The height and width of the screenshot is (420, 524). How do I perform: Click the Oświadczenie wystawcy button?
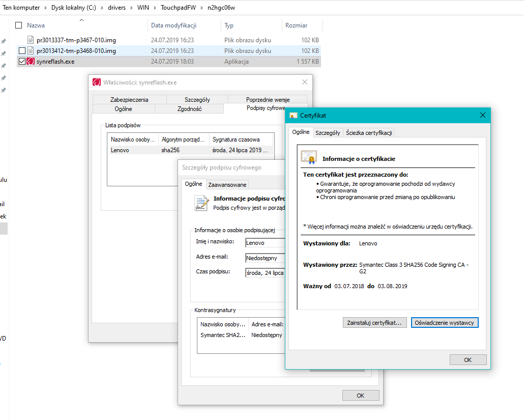445,323
